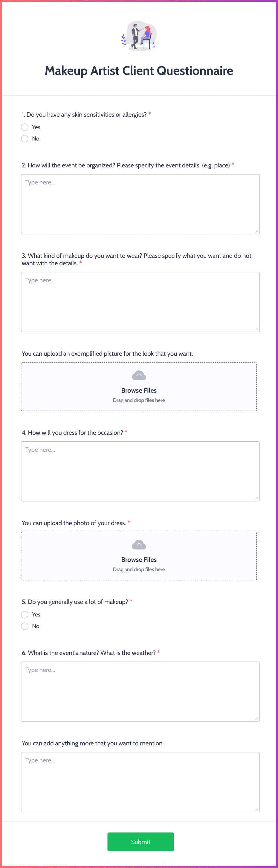
Task: Choose Yes for generally using a lot of makeup
Action: click(25, 615)
